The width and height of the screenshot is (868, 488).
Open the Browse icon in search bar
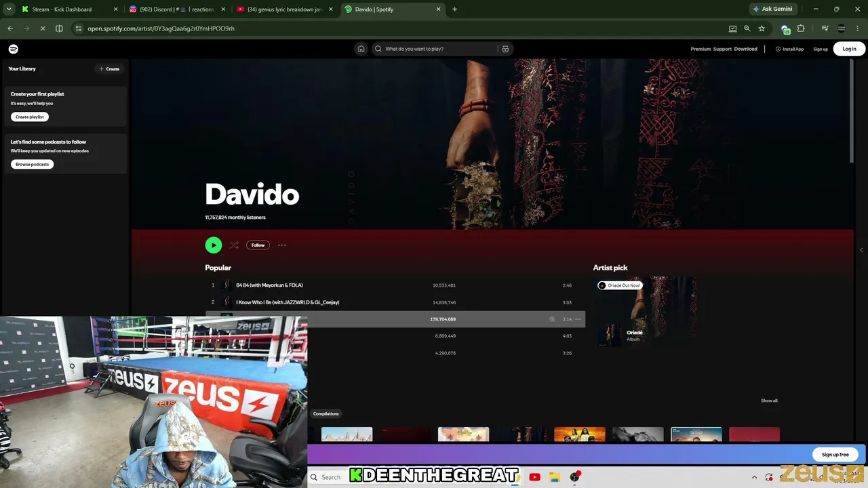[505, 49]
